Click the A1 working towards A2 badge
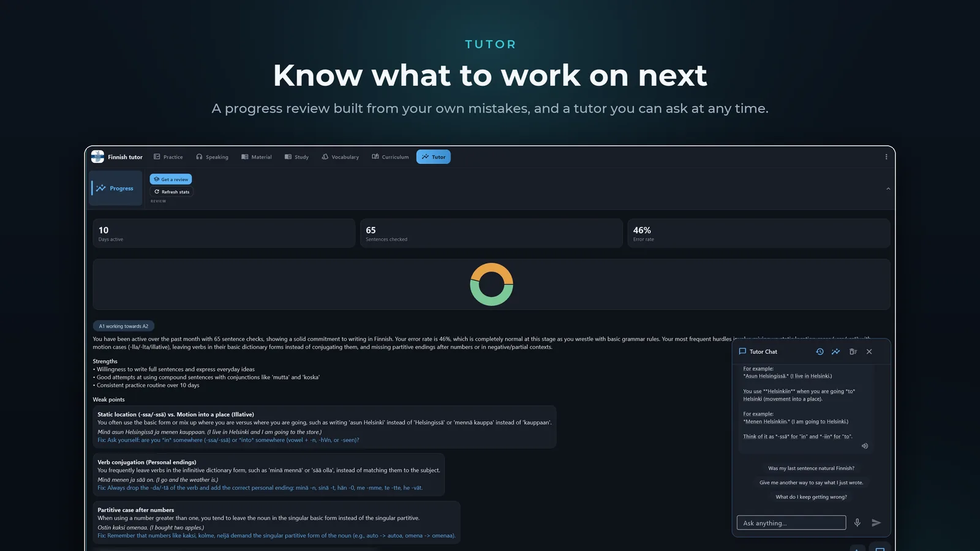This screenshot has width=980, height=551. pyautogui.click(x=124, y=326)
